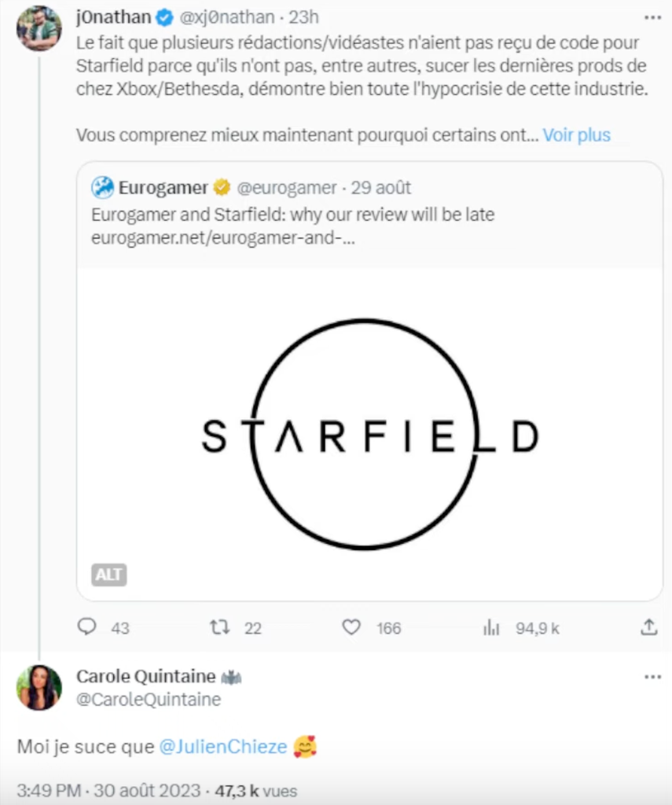Screen dimensions: 672x805
Task: Open more options on Carole's reply
Action: coord(652,676)
